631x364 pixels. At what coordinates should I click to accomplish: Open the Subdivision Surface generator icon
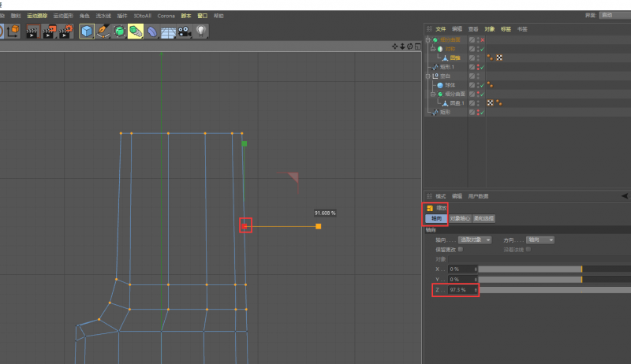click(120, 31)
